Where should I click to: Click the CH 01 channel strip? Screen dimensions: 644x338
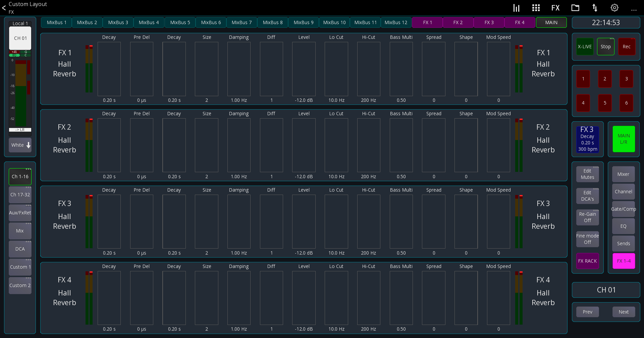pyautogui.click(x=20, y=38)
